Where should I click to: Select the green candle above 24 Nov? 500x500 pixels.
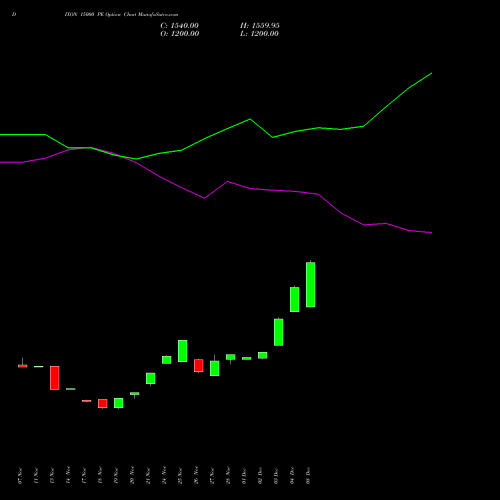click(x=167, y=360)
